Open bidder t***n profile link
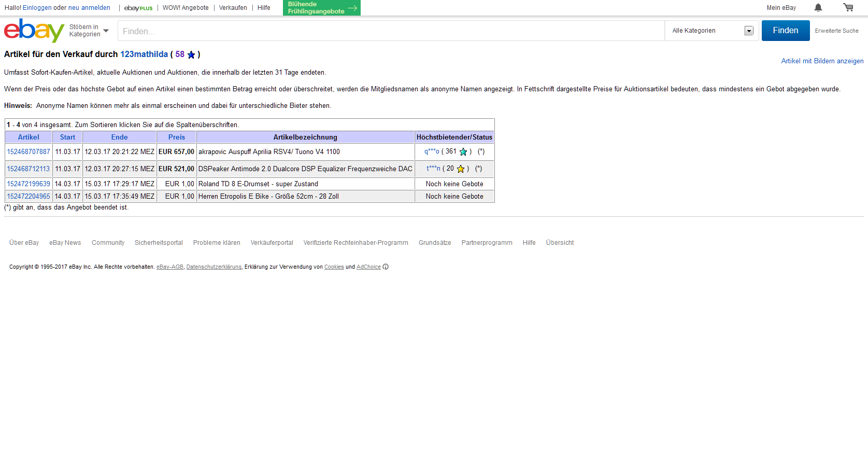The width and height of the screenshot is (868, 471). [433, 169]
